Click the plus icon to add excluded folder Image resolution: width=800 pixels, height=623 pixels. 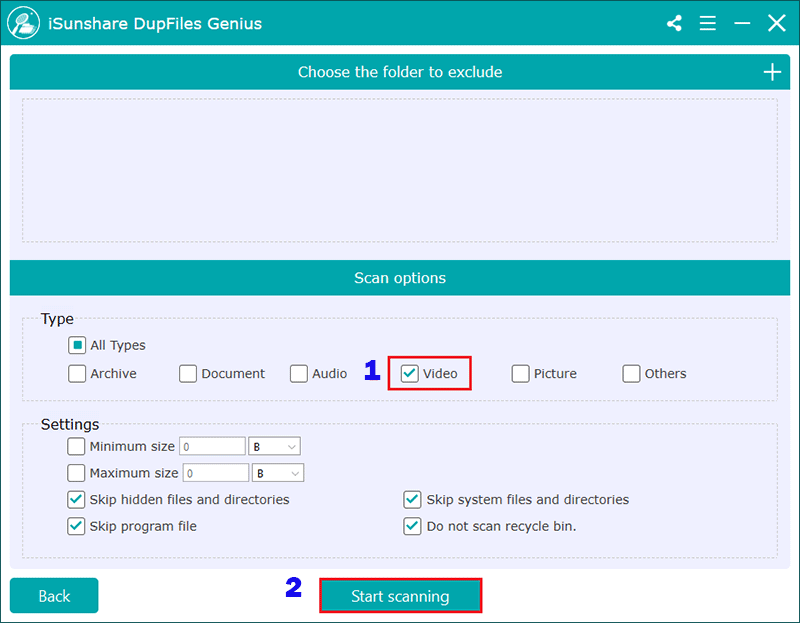click(x=772, y=71)
